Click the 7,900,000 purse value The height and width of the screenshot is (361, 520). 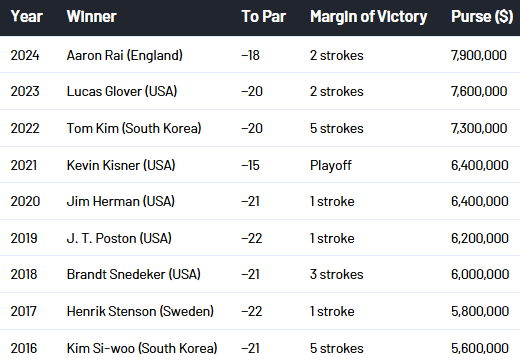[x=479, y=55]
